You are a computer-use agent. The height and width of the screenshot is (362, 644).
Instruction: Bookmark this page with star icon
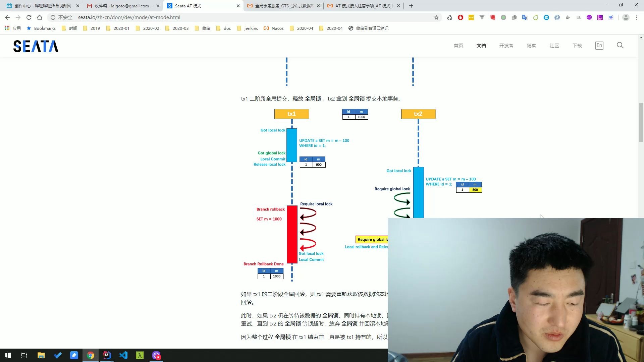(436, 17)
